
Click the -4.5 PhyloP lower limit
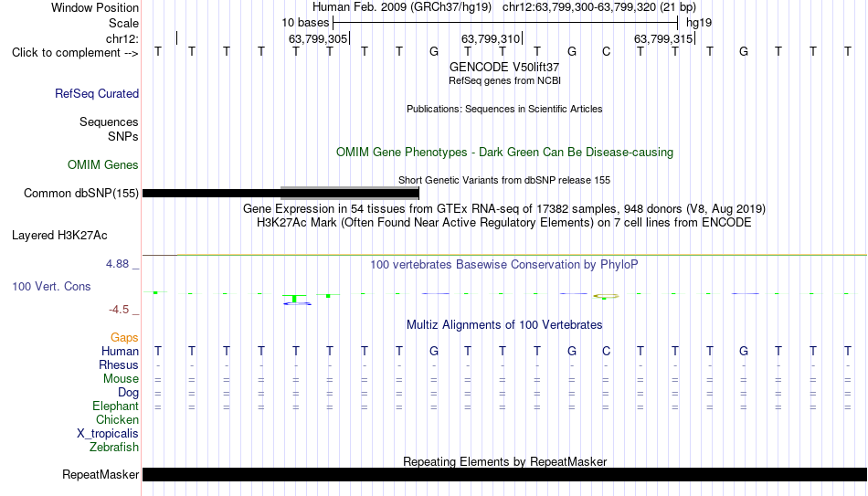point(119,310)
